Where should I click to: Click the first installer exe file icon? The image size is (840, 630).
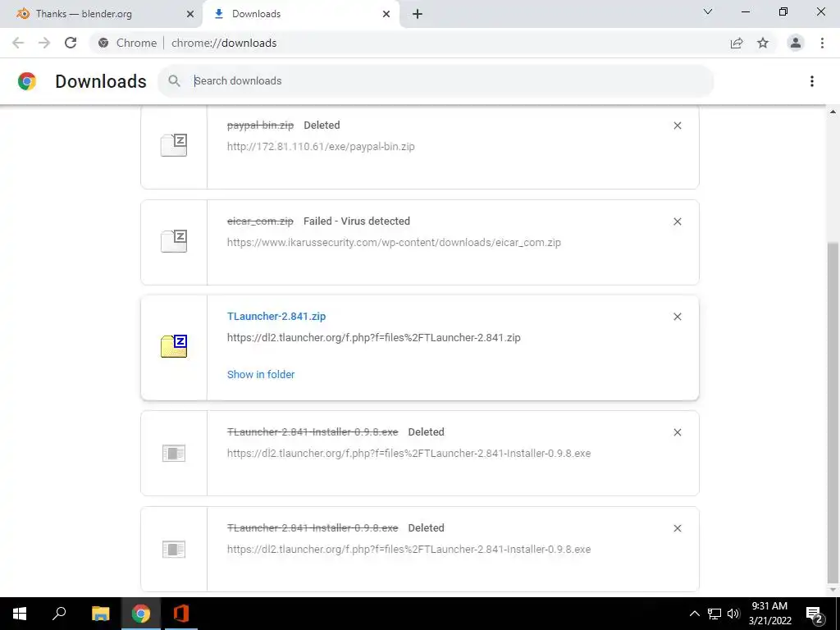pyautogui.click(x=174, y=453)
